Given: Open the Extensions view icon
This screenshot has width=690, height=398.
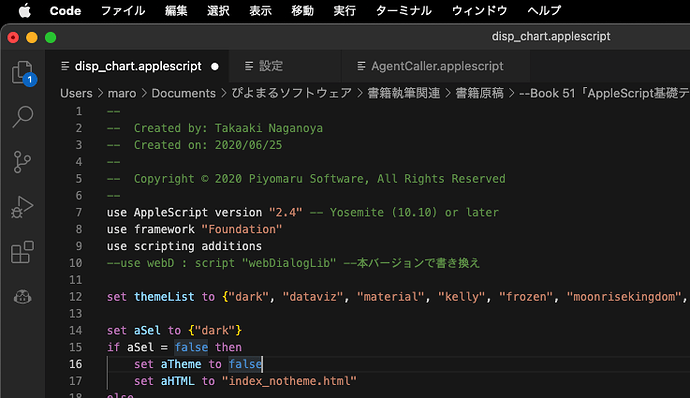Looking at the screenshot, I should pyautogui.click(x=22, y=252).
